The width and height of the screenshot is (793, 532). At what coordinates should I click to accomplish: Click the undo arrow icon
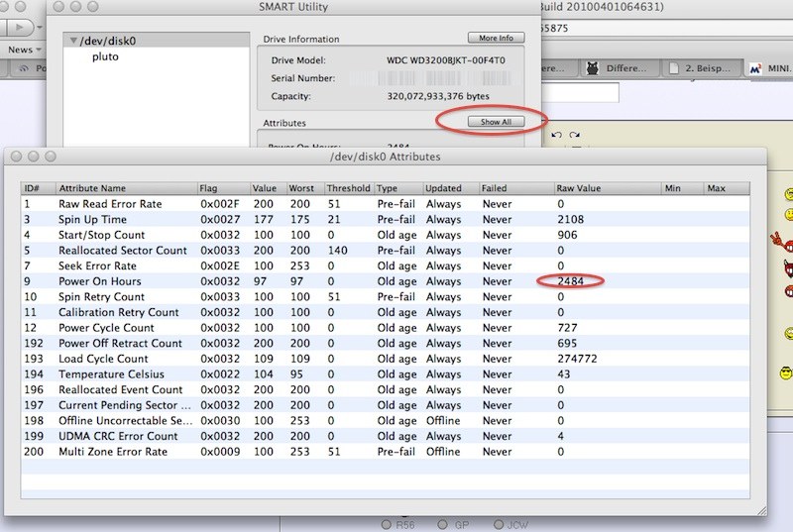[x=558, y=135]
